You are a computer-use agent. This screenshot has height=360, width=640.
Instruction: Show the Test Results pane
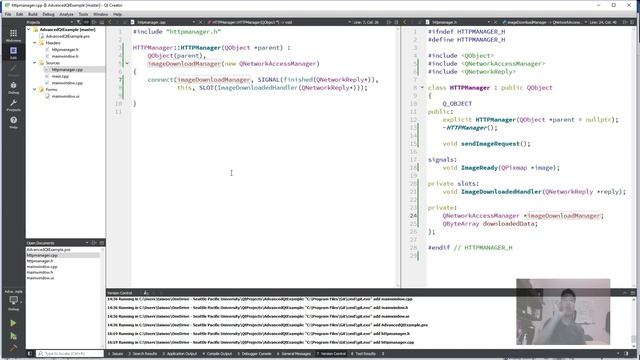click(x=364, y=353)
